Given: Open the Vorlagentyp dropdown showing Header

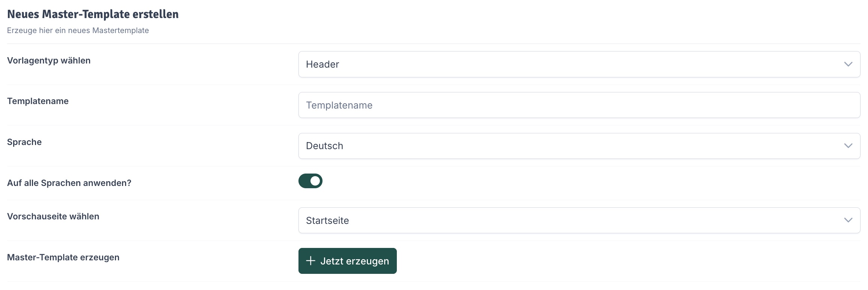Looking at the screenshot, I should pos(579,64).
